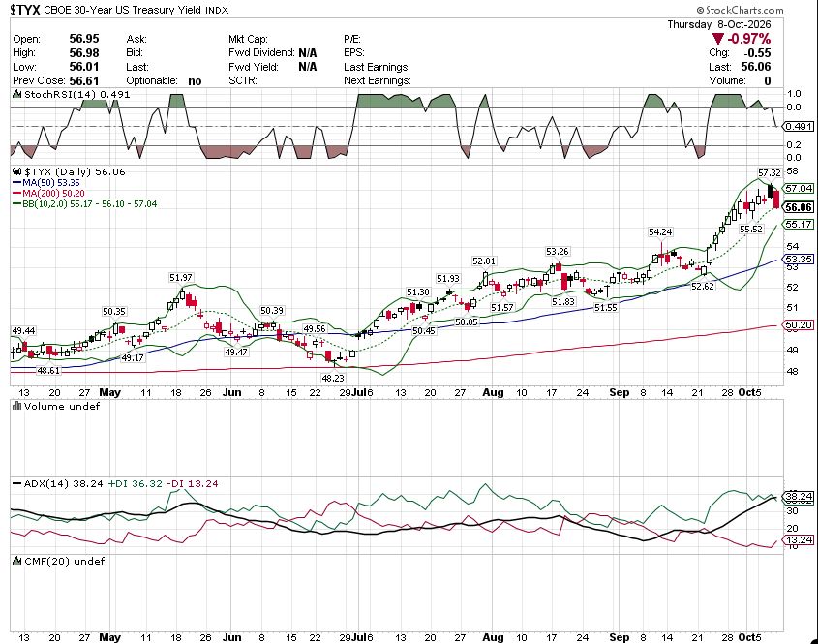Click the mountain icon beside StochRSI(14) label
The image size is (818, 644).
[16, 95]
